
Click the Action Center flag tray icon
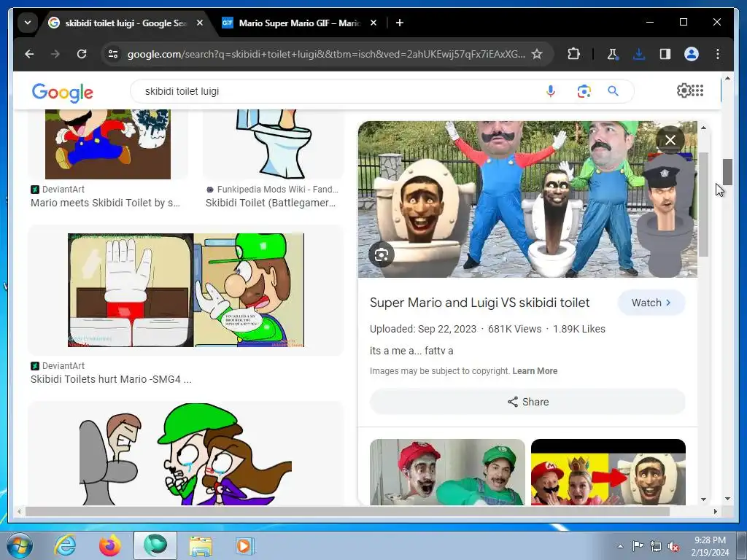click(x=638, y=545)
